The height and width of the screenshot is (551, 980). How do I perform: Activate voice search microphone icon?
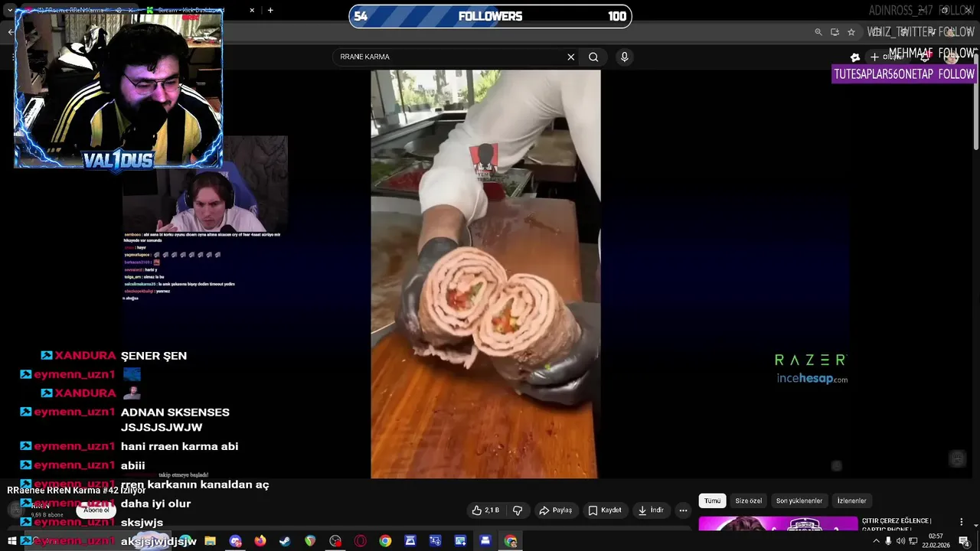(x=625, y=57)
